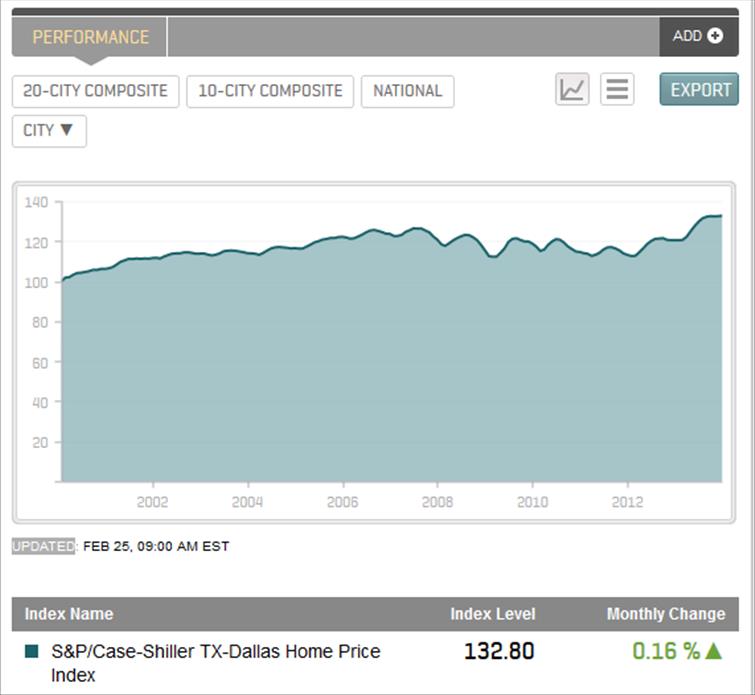The image size is (755, 695).
Task: Open the Performance tab
Action: pos(90,37)
